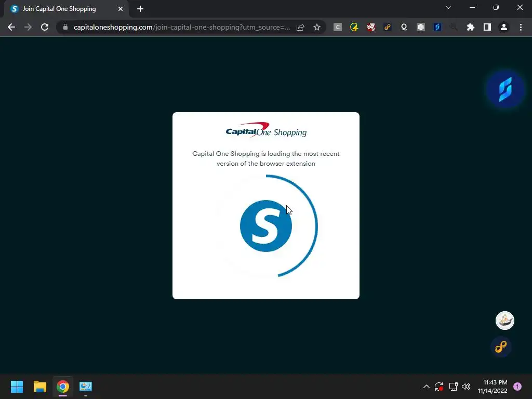Open the blue lightning S extension in toolbar
This screenshot has width=532, height=399.
[437, 27]
